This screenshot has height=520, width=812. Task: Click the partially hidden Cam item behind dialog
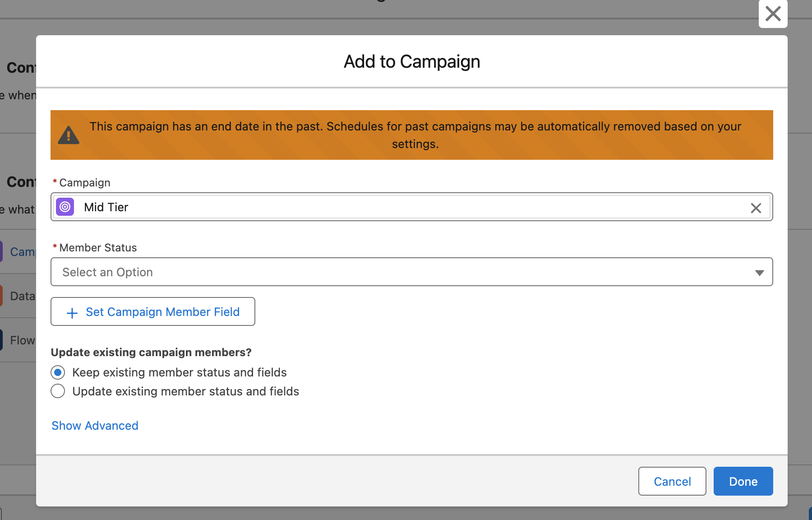click(x=22, y=252)
